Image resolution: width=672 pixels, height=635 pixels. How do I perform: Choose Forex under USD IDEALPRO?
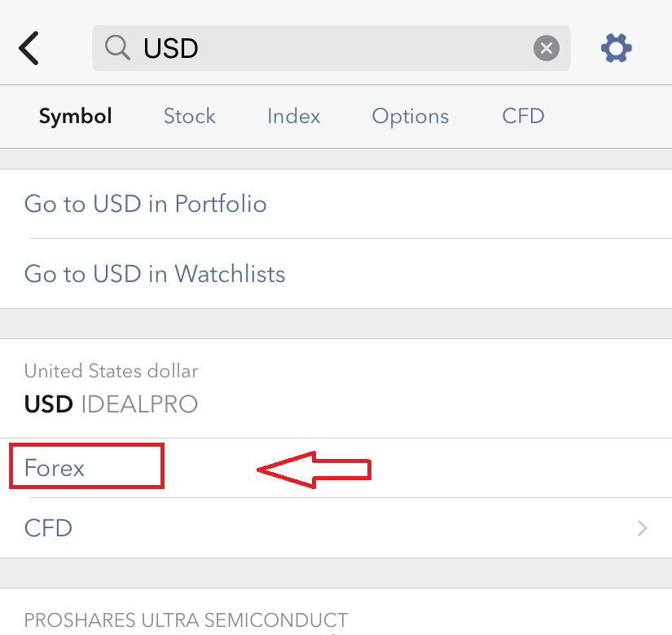(x=336, y=468)
